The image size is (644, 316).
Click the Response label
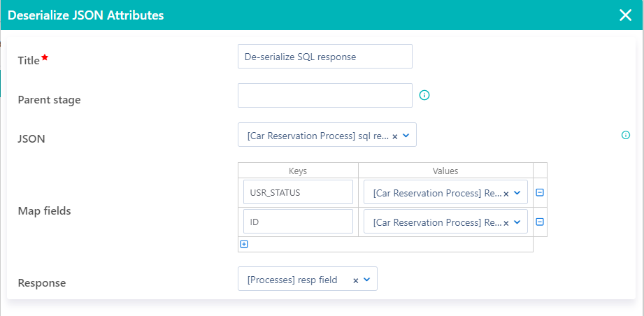tap(41, 282)
